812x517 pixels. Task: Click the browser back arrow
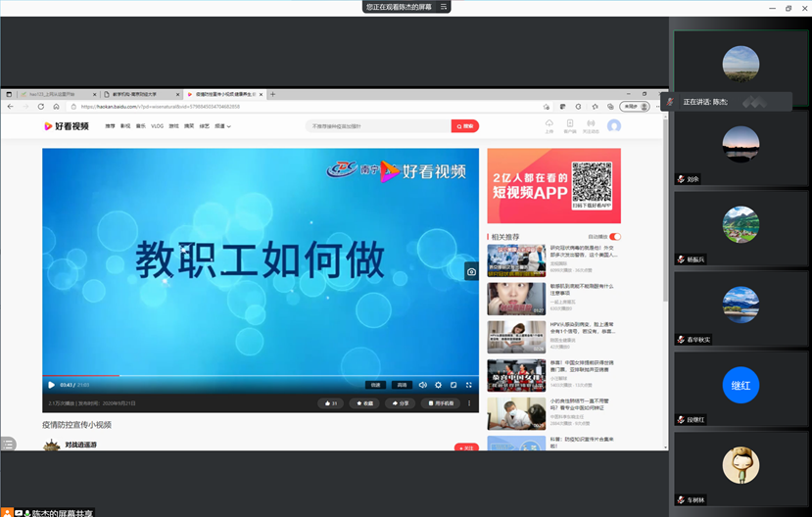(10, 106)
